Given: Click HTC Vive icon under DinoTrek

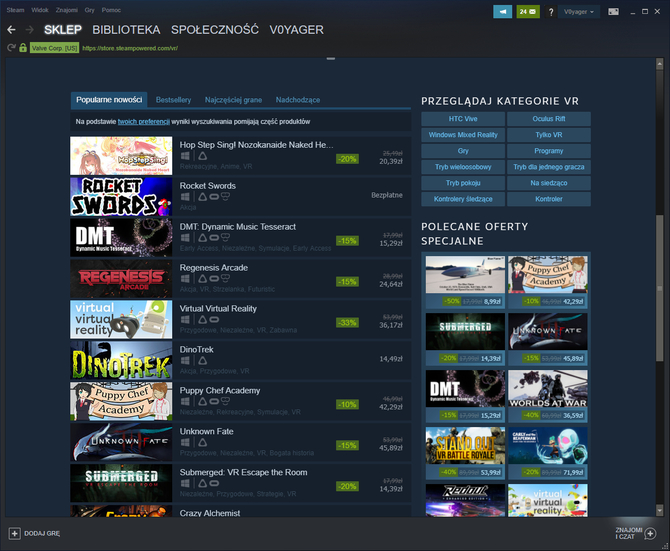Looking at the screenshot, I should click(203, 361).
